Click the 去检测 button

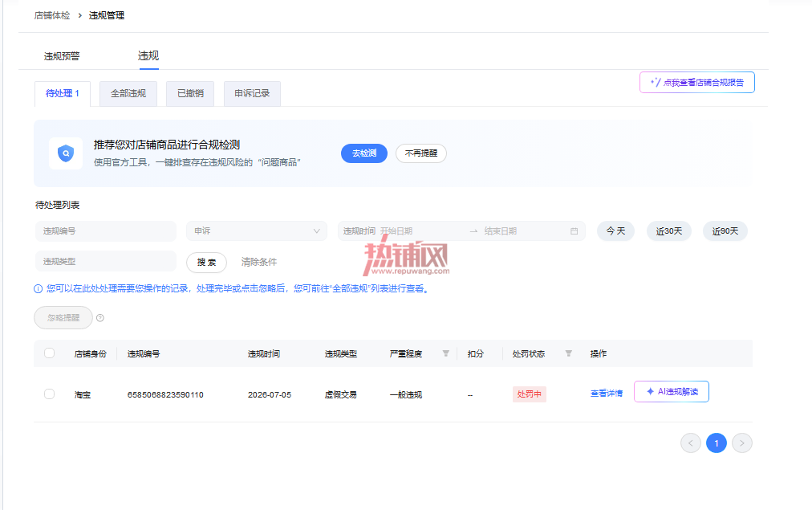(x=364, y=153)
